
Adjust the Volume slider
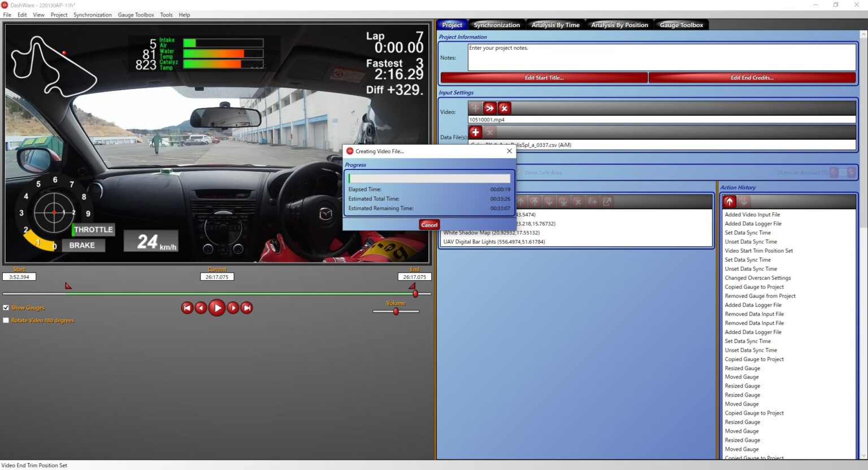[396, 311]
